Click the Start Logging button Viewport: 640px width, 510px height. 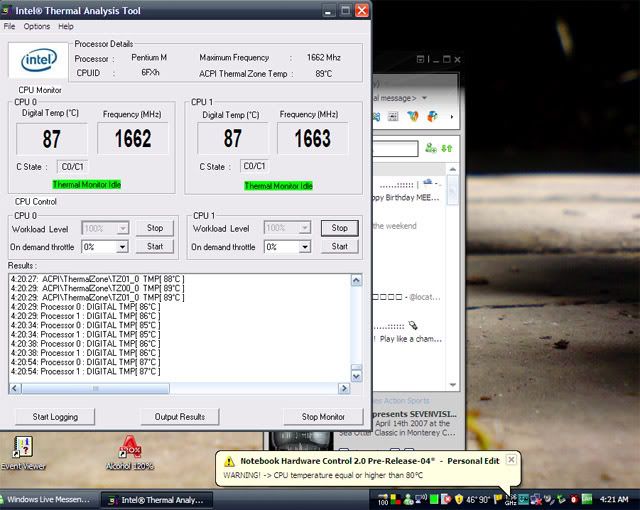(x=55, y=417)
